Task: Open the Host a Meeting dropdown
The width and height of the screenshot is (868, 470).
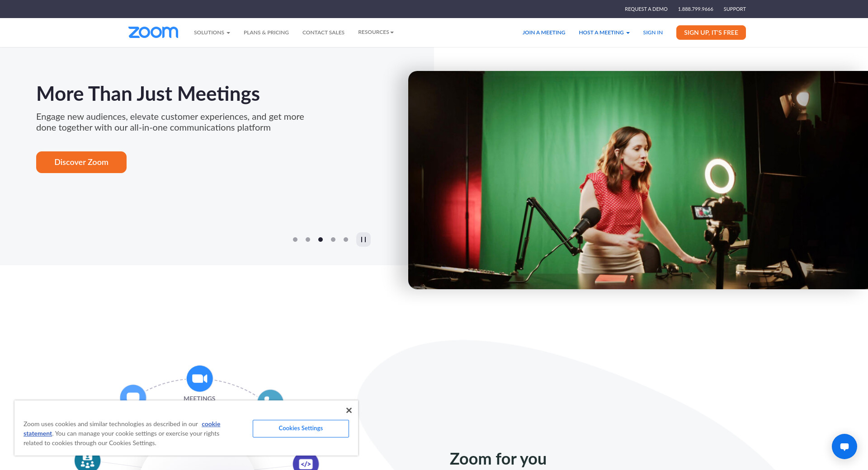Action: (604, 33)
